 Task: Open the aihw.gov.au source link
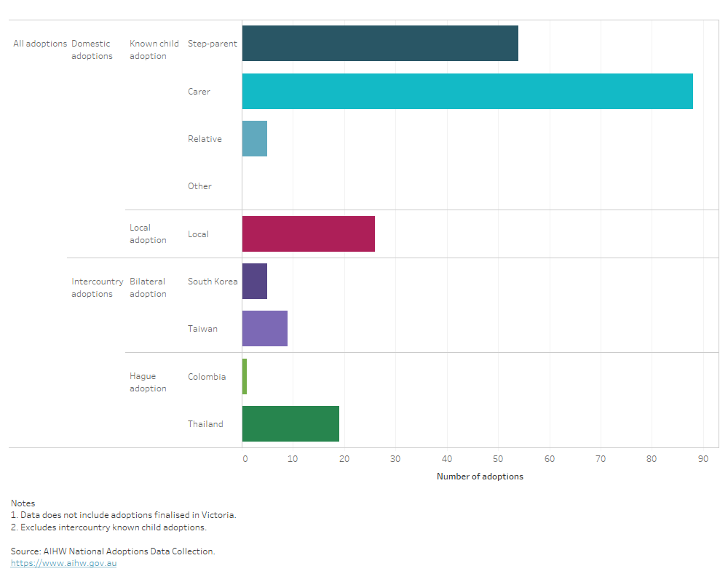(x=63, y=562)
